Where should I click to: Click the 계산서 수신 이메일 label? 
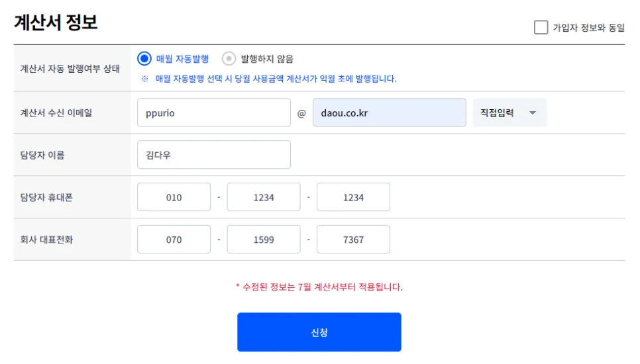pyautogui.click(x=56, y=113)
